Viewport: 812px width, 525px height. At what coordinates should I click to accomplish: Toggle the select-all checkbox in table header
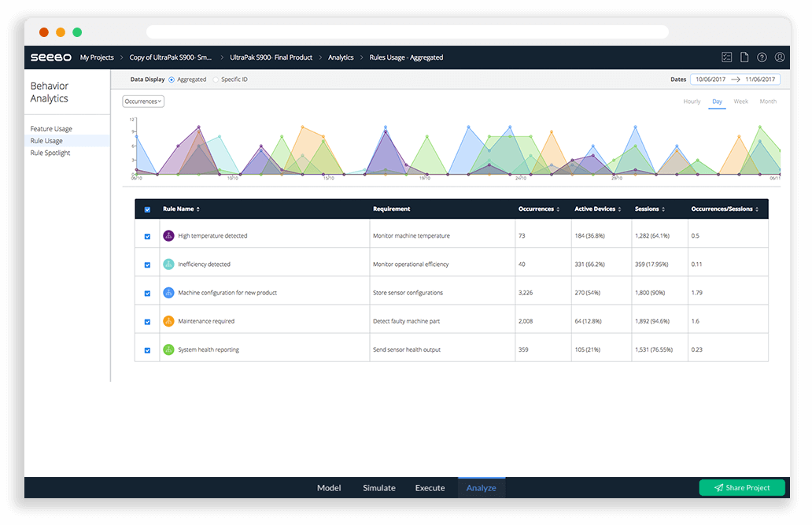click(x=148, y=209)
